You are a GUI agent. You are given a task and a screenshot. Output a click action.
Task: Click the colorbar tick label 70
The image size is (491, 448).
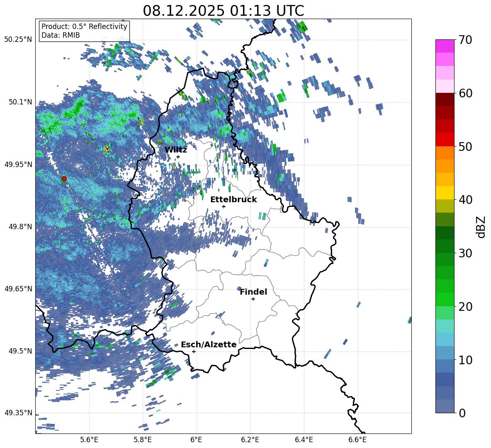coord(465,40)
